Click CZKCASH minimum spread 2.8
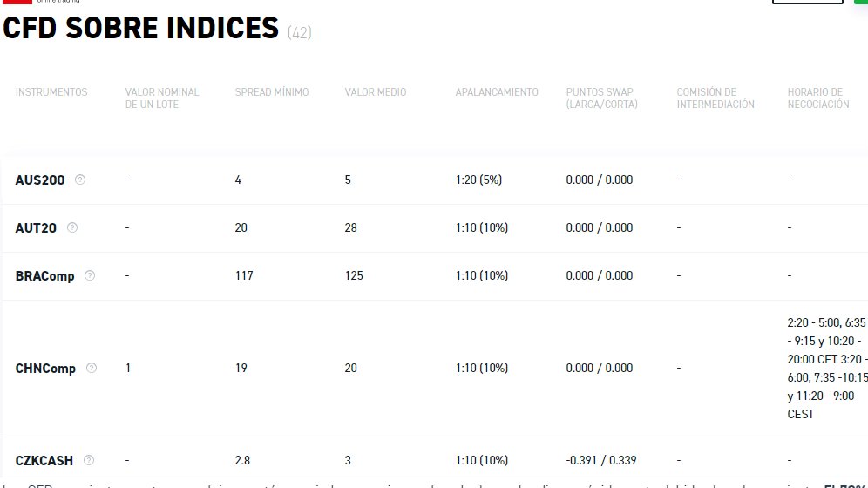 click(242, 460)
